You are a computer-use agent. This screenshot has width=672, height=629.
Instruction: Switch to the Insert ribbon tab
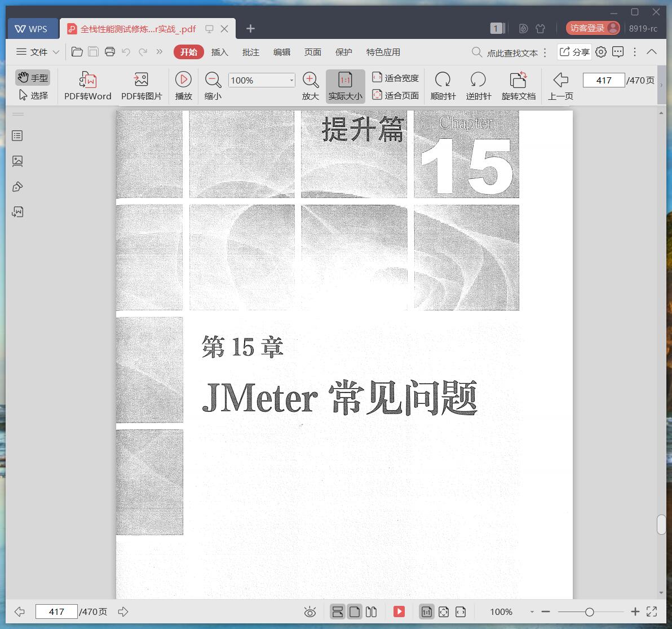click(x=219, y=52)
